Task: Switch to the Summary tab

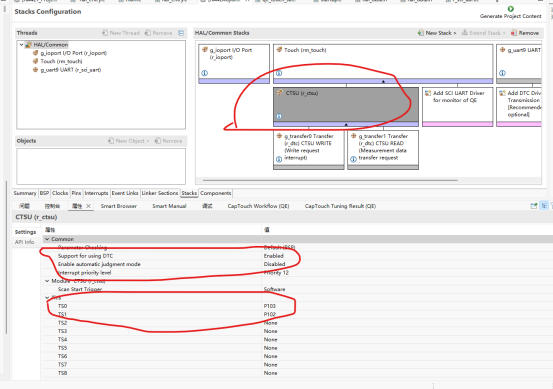Action: click(x=25, y=193)
